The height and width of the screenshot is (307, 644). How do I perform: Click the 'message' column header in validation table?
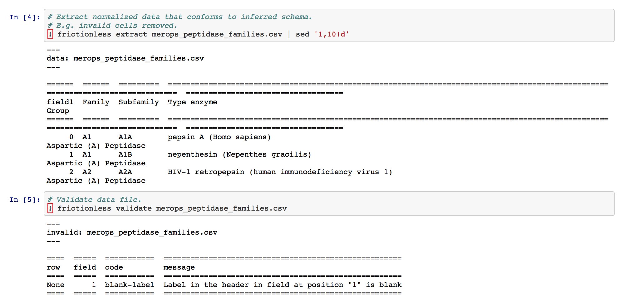click(179, 267)
